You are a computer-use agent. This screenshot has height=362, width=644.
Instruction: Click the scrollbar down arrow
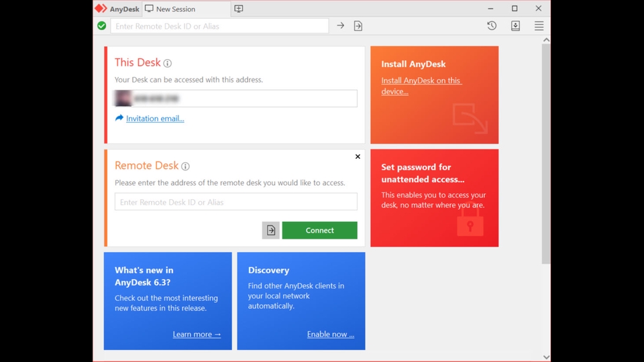click(546, 357)
